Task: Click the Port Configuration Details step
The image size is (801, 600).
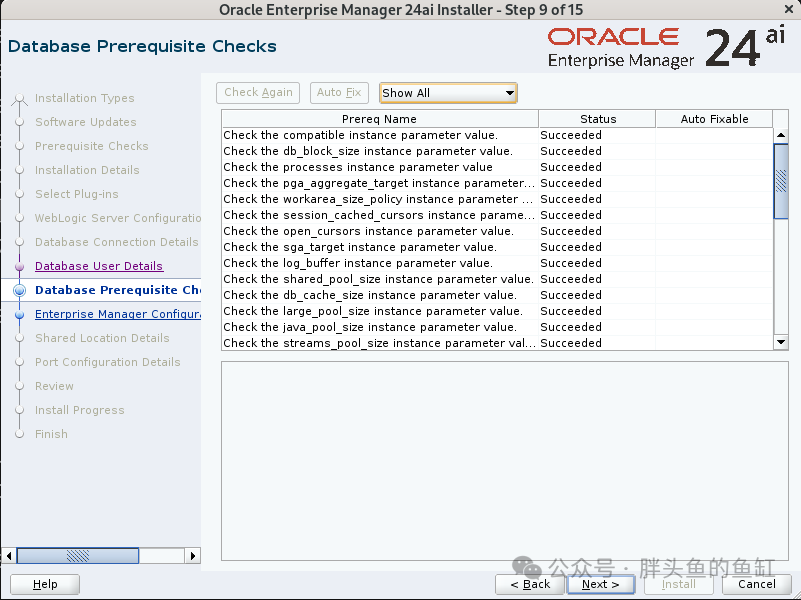Action: click(x=108, y=362)
